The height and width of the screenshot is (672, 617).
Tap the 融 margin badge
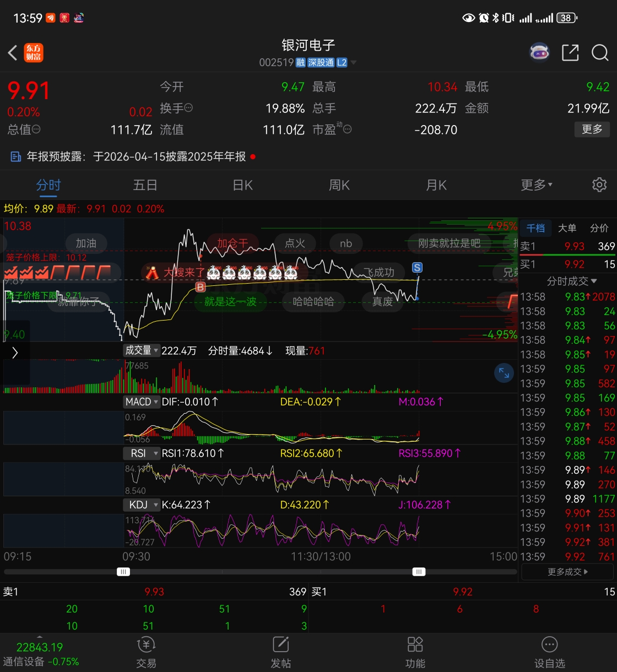[301, 63]
